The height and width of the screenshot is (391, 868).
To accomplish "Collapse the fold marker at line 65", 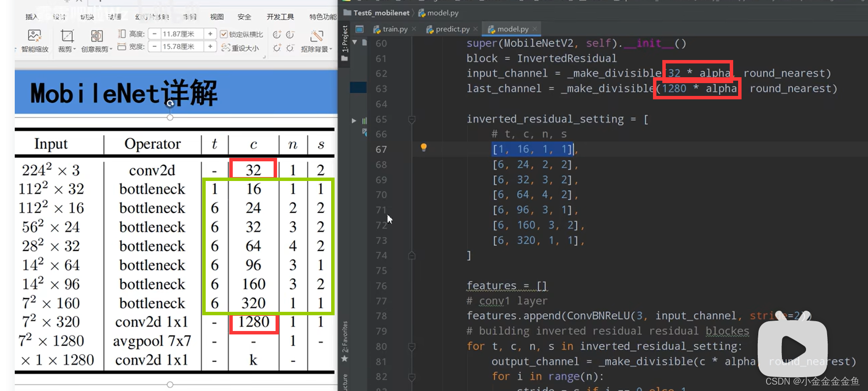I will tap(412, 120).
